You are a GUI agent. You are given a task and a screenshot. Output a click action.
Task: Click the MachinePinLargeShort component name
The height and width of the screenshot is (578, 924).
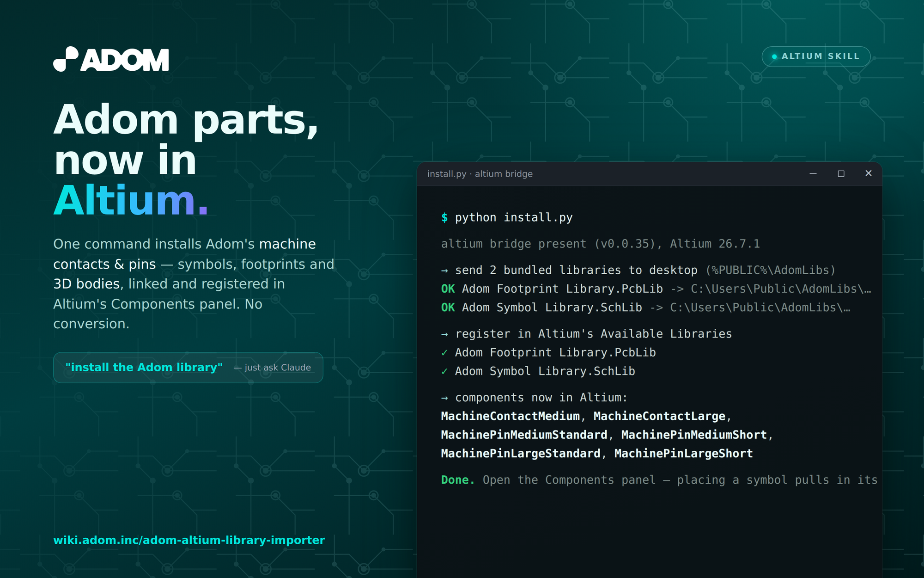click(x=684, y=454)
